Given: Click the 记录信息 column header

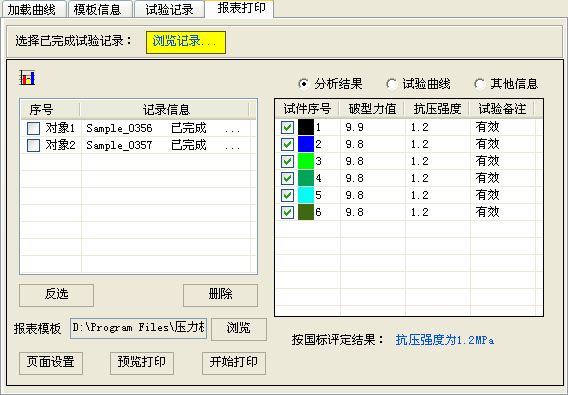Looking at the screenshot, I should [x=165, y=109].
